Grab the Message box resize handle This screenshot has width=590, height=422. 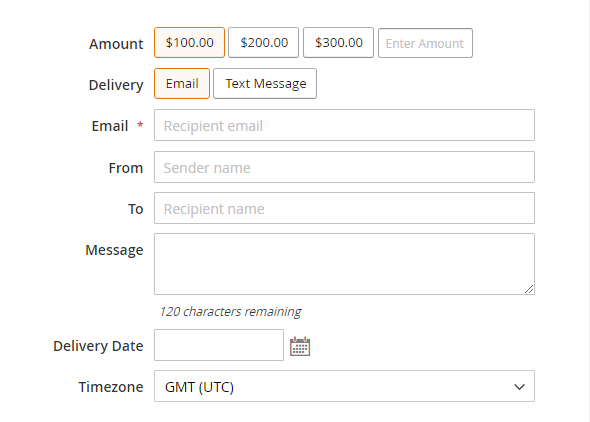point(529,289)
